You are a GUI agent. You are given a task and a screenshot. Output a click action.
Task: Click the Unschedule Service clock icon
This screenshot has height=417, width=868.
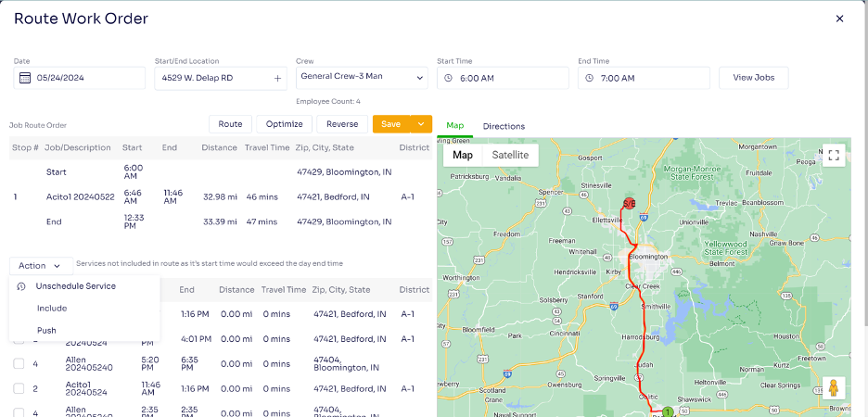coord(21,286)
